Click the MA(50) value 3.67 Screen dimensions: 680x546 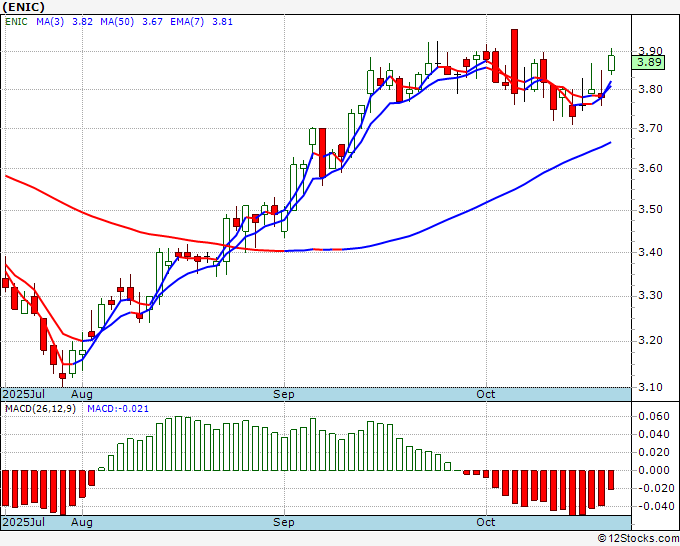[x=153, y=22]
